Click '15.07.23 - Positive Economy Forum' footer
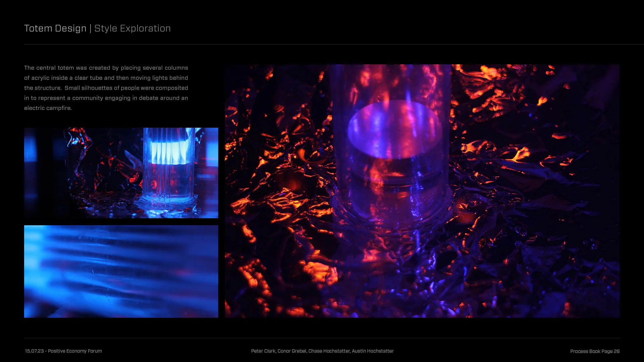644x362 pixels. pos(63,351)
